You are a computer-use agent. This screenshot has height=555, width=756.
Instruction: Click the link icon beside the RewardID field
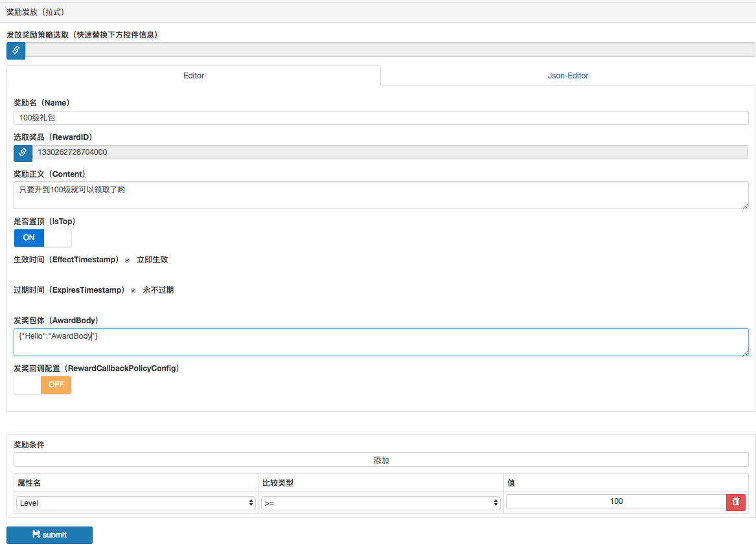coord(23,153)
